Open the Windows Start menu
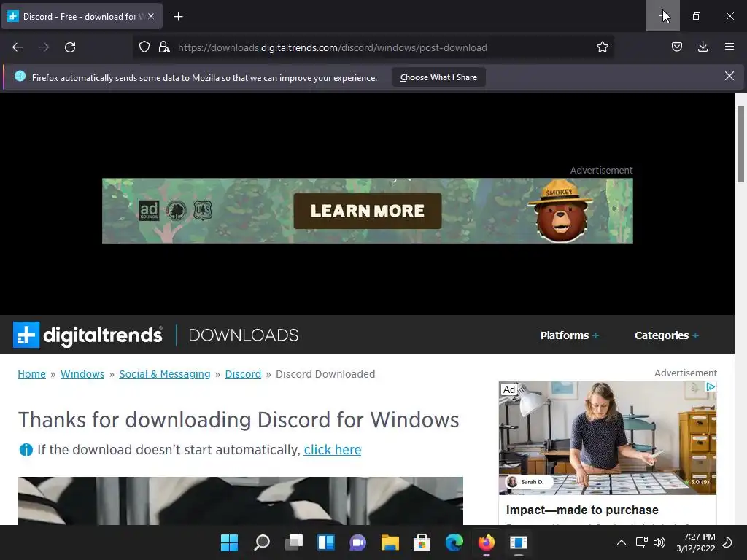Screen dimensions: 747x560 click(x=229, y=542)
